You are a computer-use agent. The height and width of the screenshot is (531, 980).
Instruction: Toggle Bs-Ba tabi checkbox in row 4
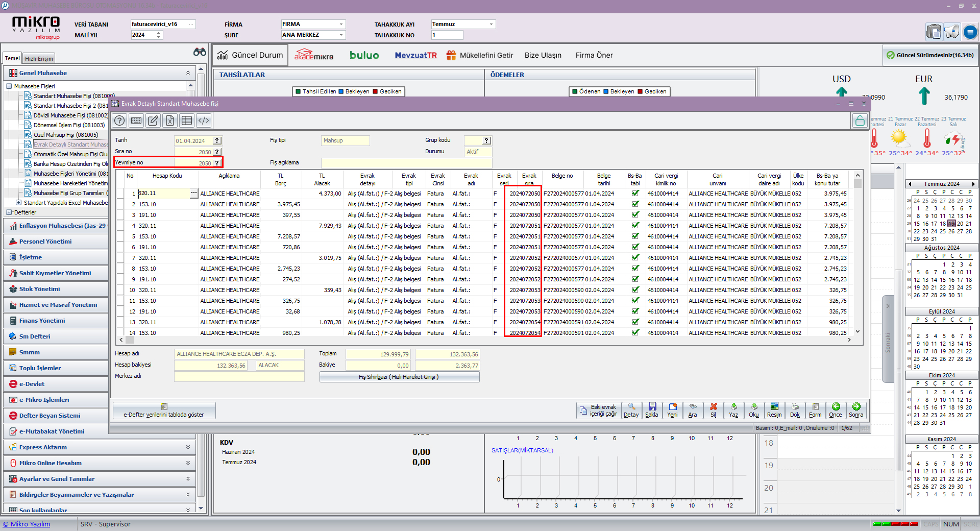click(x=635, y=226)
